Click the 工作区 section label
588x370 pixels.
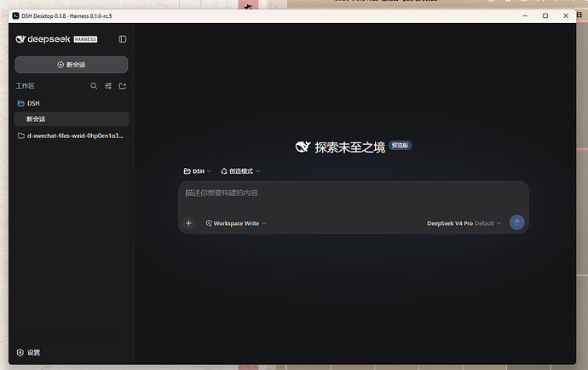click(x=25, y=86)
